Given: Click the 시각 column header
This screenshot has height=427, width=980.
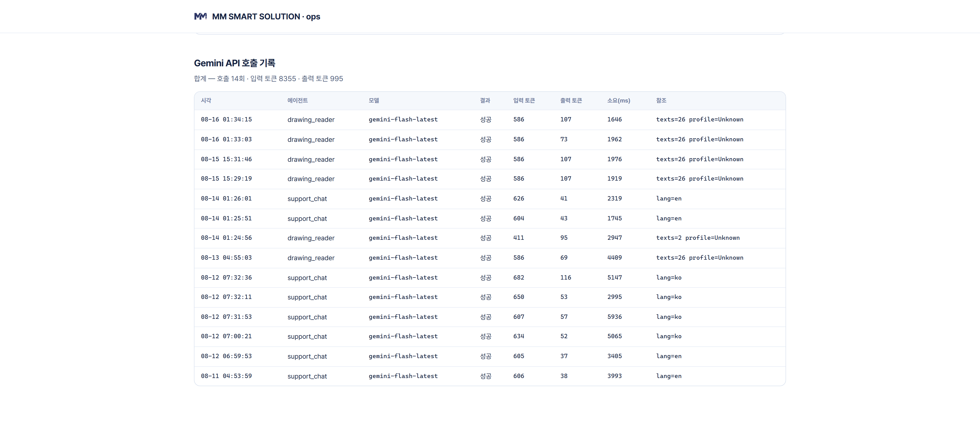Looking at the screenshot, I should coord(206,101).
